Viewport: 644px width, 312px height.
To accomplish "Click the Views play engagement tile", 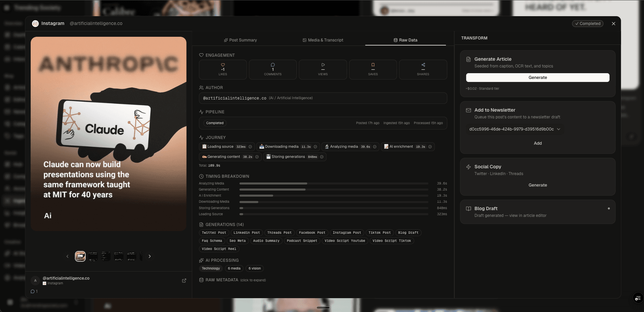I will click(x=323, y=69).
